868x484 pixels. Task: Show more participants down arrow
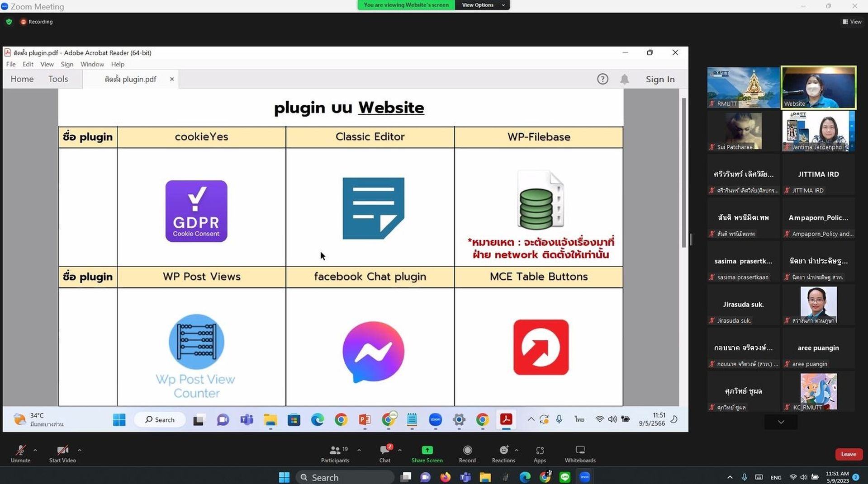[x=781, y=422]
